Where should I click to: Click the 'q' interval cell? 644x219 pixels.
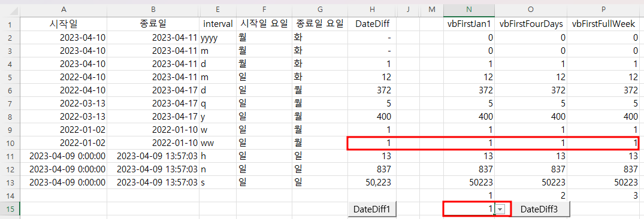[217, 104]
